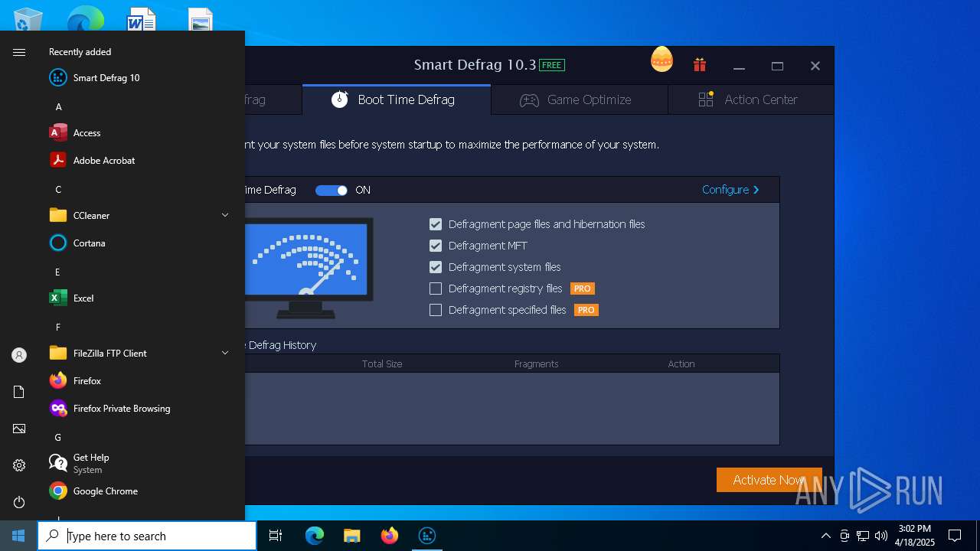Viewport: 980px width, 551px height.
Task: Click the gift box icon in title bar
Action: coord(700,65)
